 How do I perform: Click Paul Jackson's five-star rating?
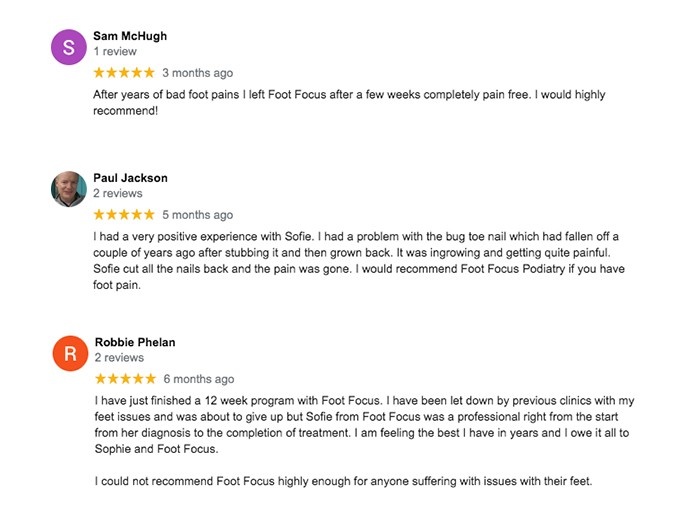coord(124,214)
